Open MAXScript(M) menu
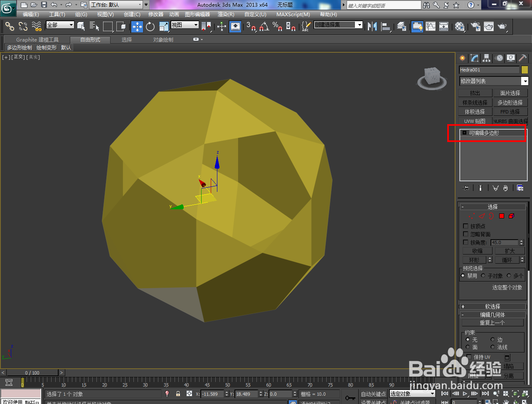The image size is (532, 404). point(293,14)
